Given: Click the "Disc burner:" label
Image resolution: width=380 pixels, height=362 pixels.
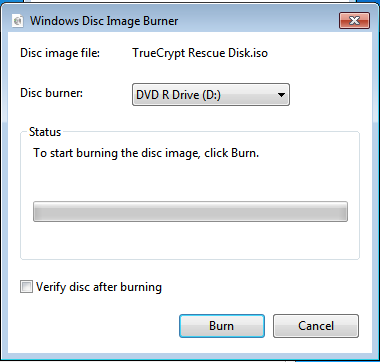Looking at the screenshot, I should pos(51,93).
